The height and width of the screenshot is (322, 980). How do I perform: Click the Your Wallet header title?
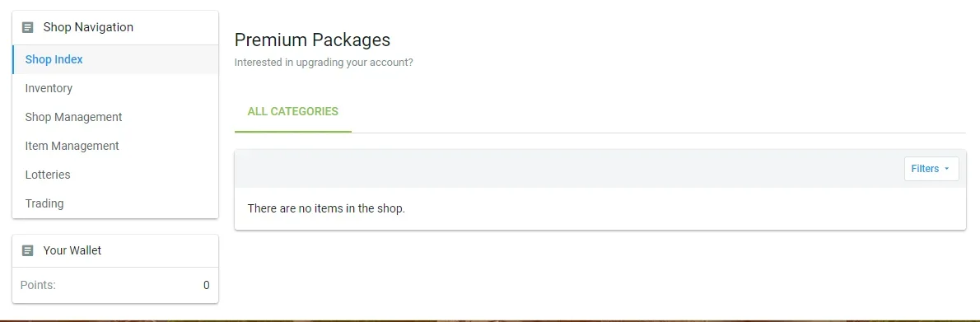(x=72, y=250)
